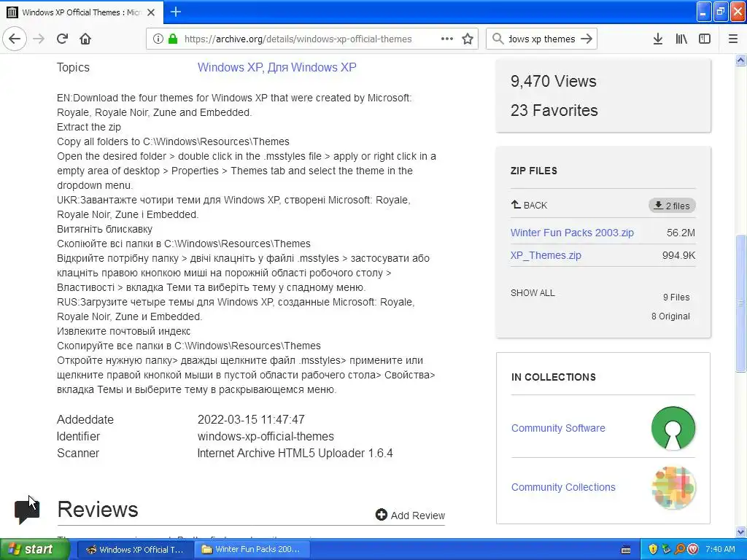Click the Identifier value windows-xp-official-themes
The height and width of the screenshot is (560, 747).
(266, 436)
